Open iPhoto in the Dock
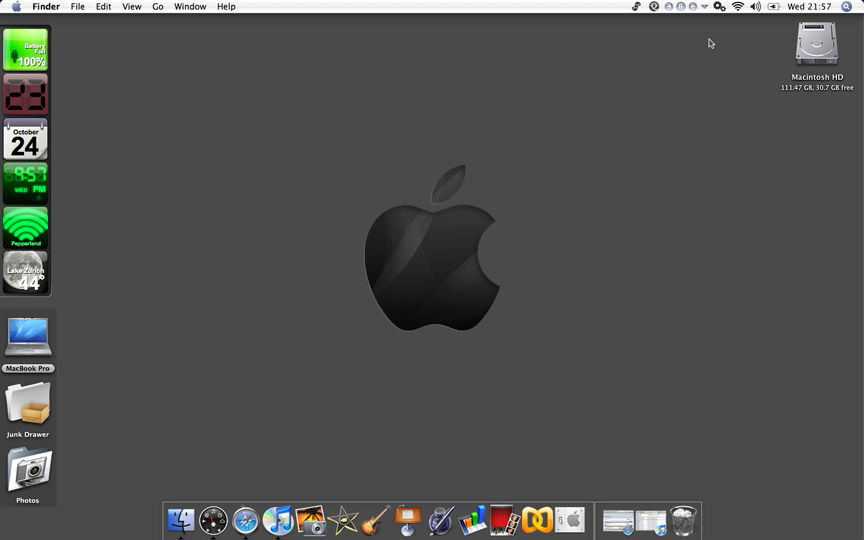 point(310,520)
